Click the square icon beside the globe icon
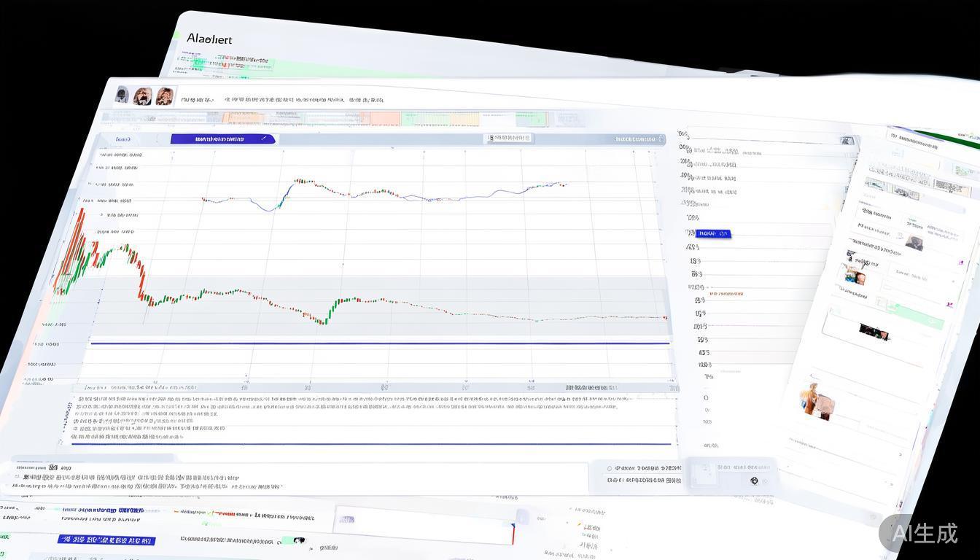Viewport: 980px width, 560px height. click(702, 474)
